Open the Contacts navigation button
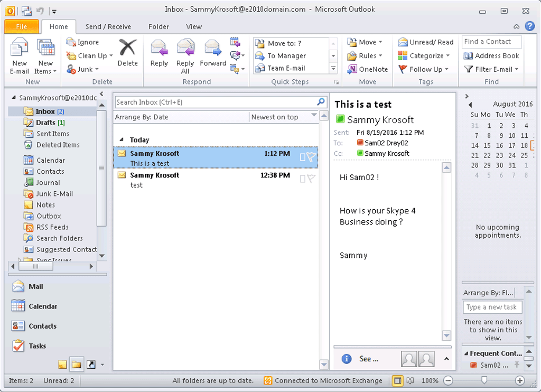 coord(42,326)
